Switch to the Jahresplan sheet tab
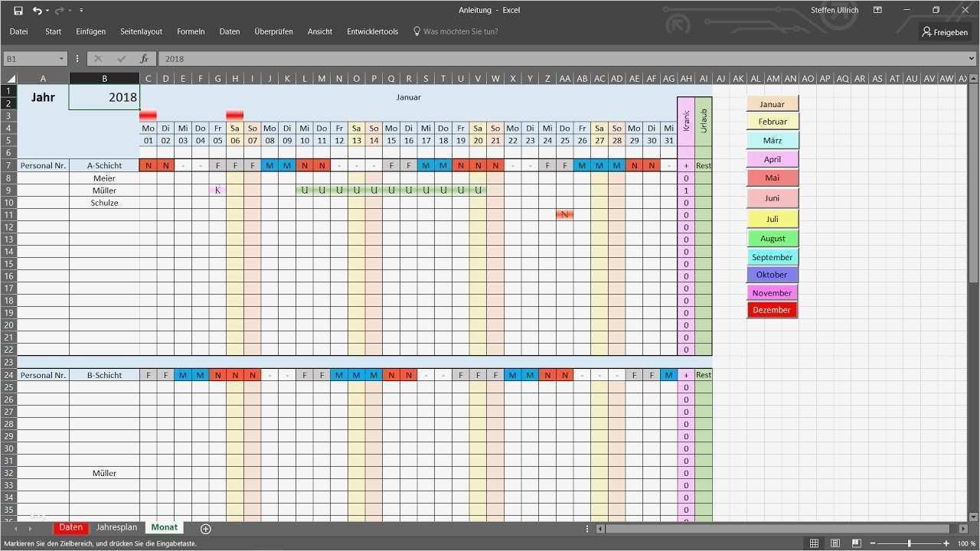The height and width of the screenshot is (551, 980). (x=116, y=527)
